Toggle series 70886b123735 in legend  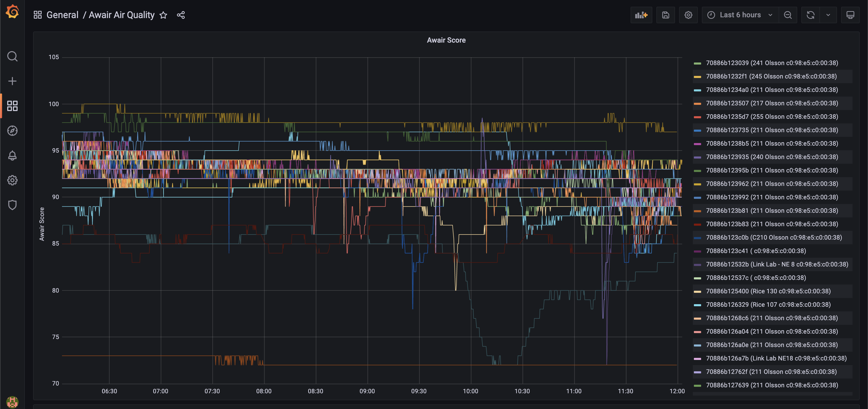(x=772, y=130)
